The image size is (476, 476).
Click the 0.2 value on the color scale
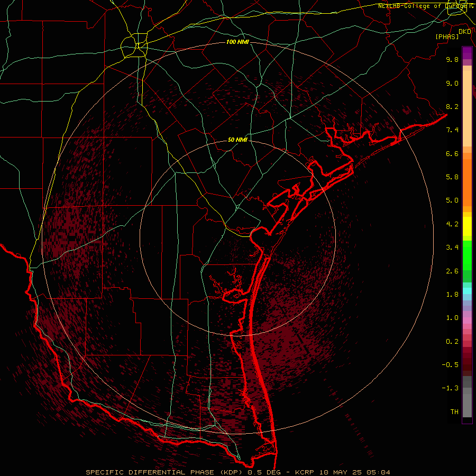[452, 342]
